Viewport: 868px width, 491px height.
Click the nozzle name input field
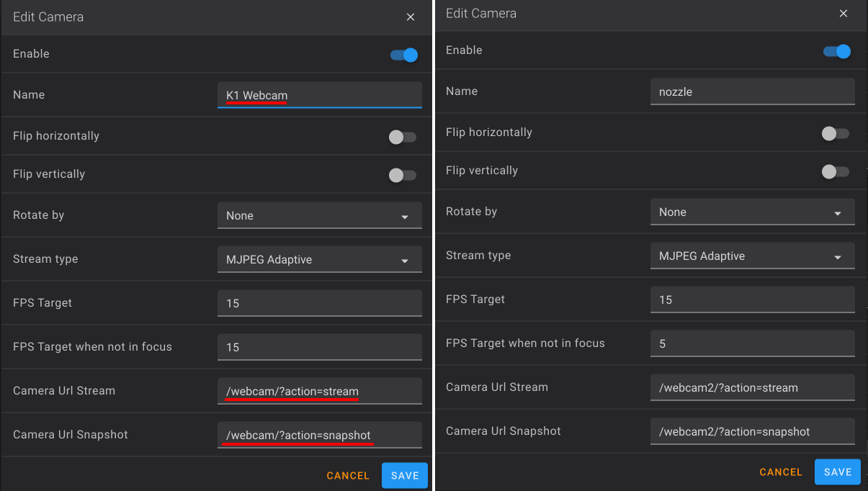coord(753,91)
